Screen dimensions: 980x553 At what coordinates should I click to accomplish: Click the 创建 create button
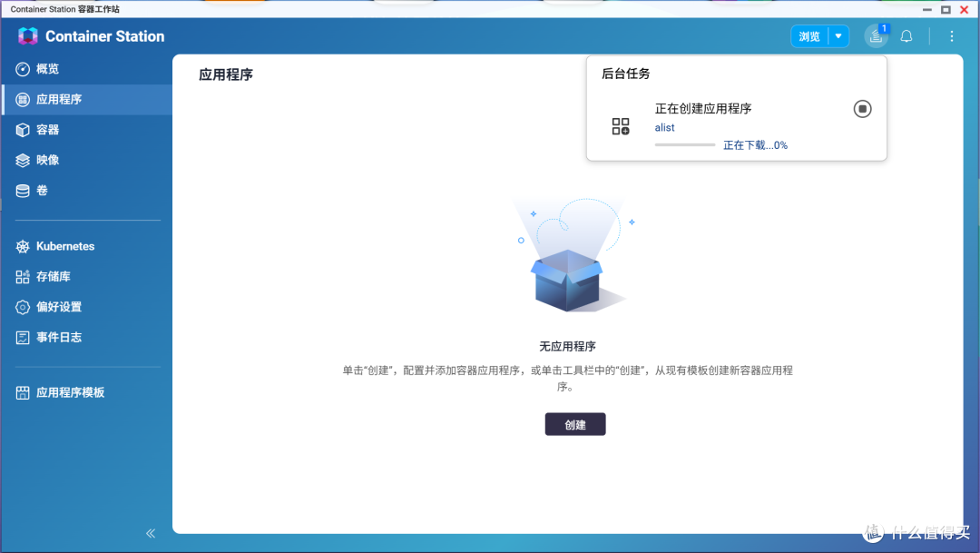(575, 425)
